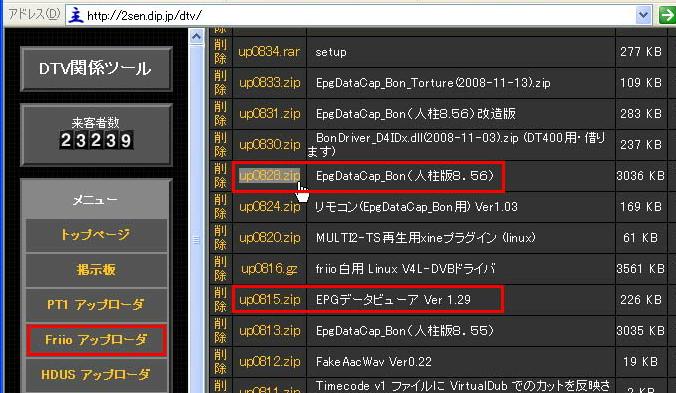Click the page favicon in address bar

point(77,16)
